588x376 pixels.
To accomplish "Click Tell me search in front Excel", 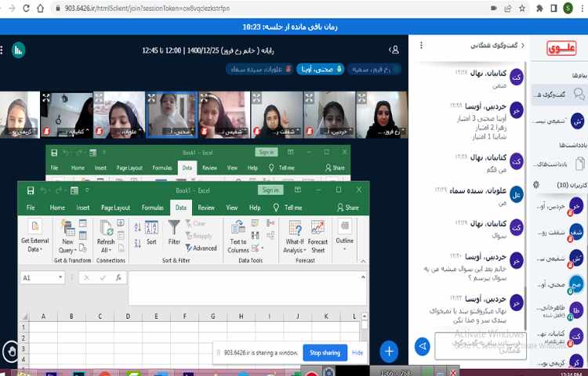I will click(289, 208).
